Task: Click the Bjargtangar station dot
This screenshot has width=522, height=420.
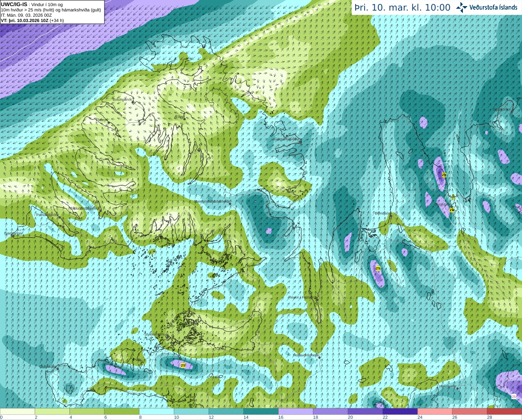Action: click(13, 236)
